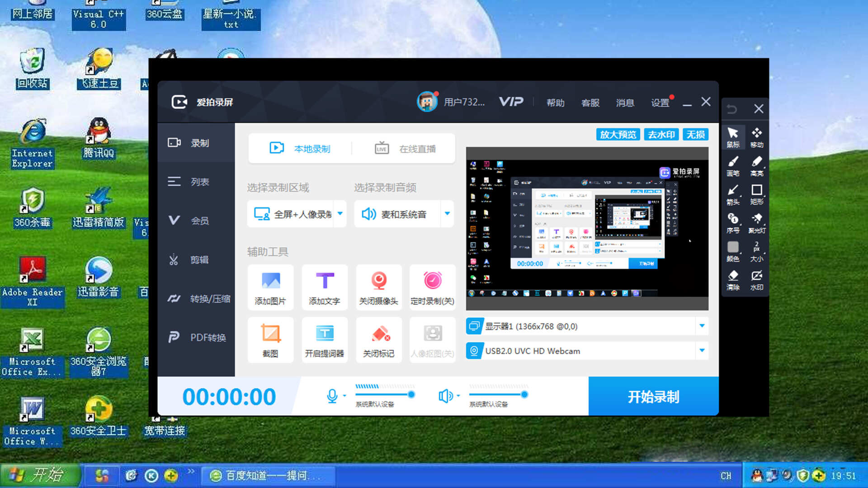
Task: Click the 无损 lossless button
Action: pos(695,134)
